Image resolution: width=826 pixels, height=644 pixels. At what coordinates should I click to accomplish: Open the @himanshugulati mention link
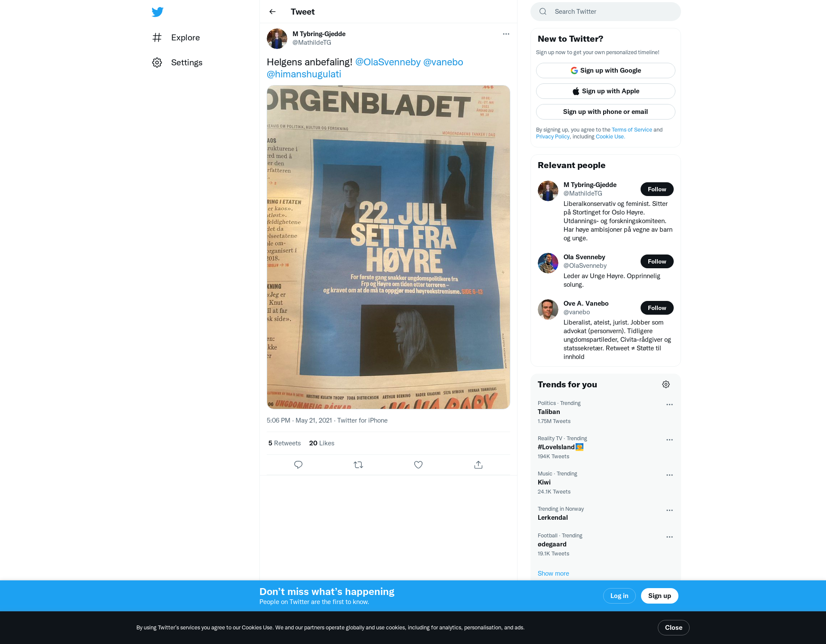(304, 74)
